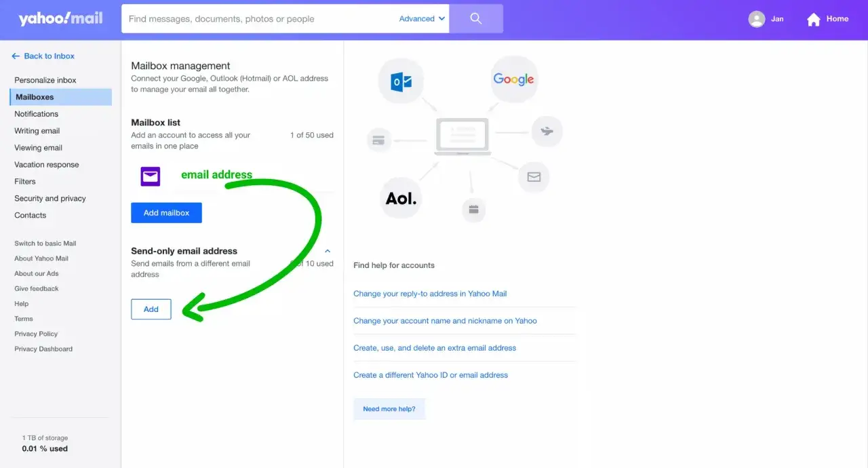The width and height of the screenshot is (868, 468).
Task: Open Change your reply-to address link
Action: tap(430, 294)
